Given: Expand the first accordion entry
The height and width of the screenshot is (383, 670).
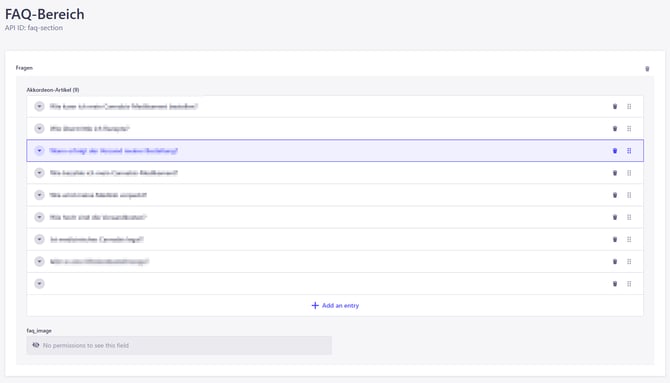Looking at the screenshot, I should pos(39,106).
